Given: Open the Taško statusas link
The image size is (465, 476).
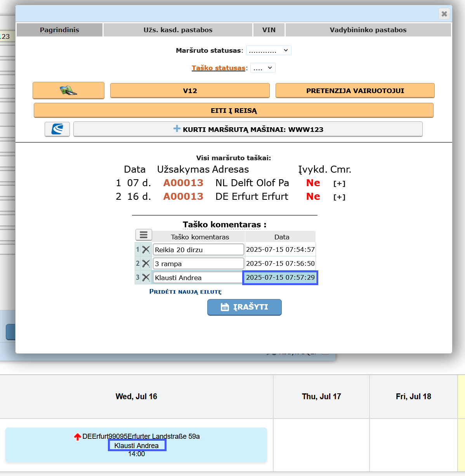Looking at the screenshot, I should pos(219,68).
